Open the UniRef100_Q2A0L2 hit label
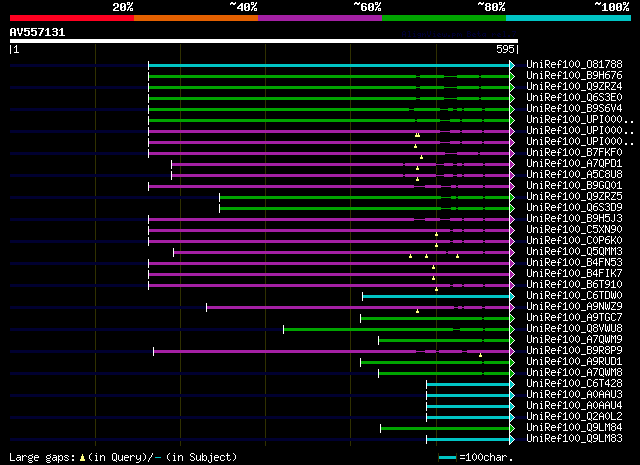Viewport: 640px width, 465px height. [574, 417]
